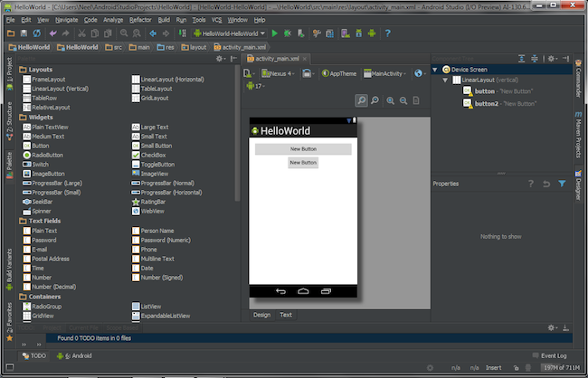The image size is (588, 378).
Task: Click the TODO tool window button
Action: click(x=35, y=356)
